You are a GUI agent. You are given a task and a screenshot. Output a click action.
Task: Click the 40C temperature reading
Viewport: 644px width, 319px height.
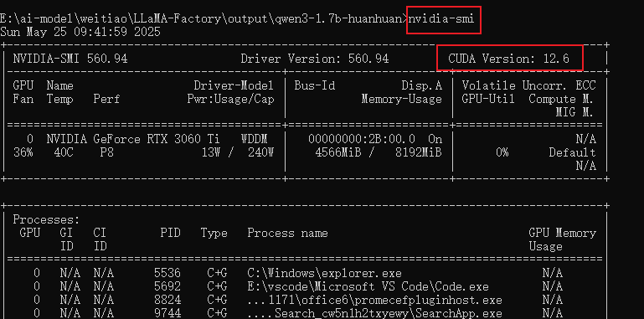64,152
